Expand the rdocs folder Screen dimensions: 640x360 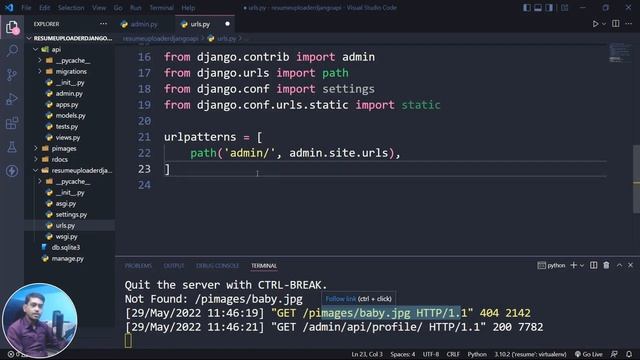[x=69, y=160]
